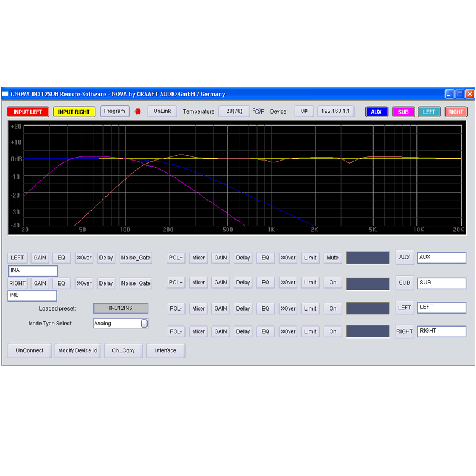The height and width of the screenshot is (476, 476).
Task: Click the LEFT output button
Action: (405, 308)
